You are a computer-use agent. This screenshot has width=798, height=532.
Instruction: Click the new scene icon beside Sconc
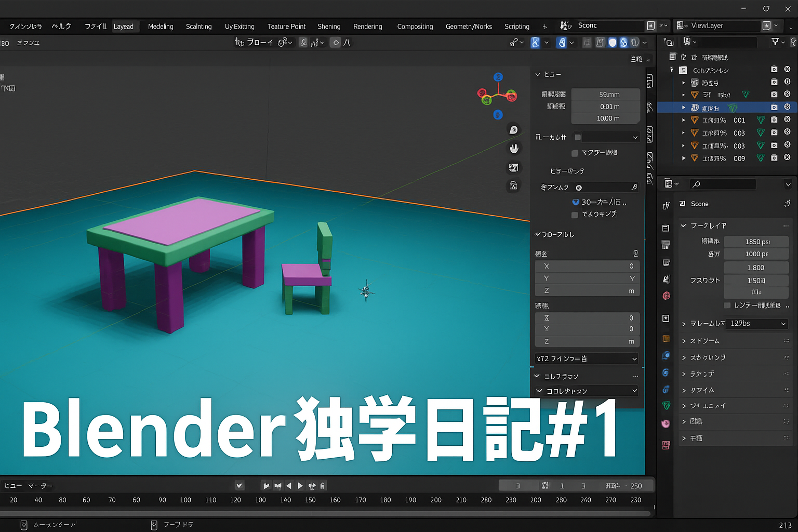[x=651, y=25]
